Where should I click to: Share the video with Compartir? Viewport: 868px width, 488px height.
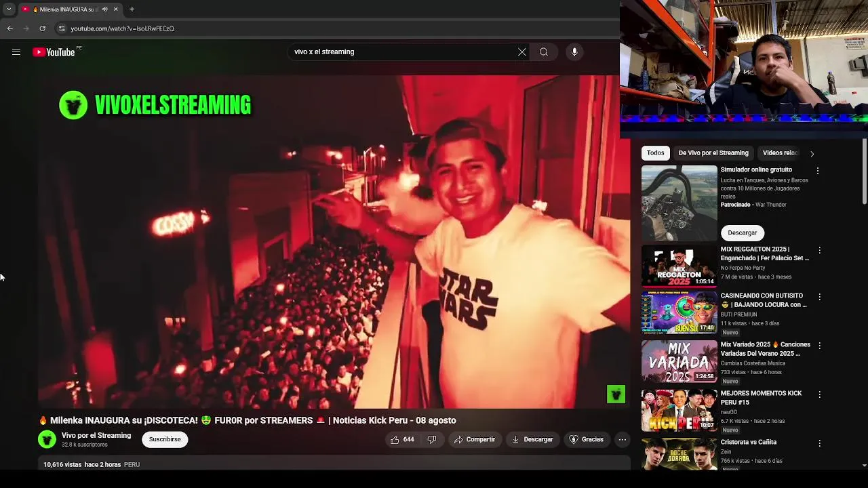(x=475, y=439)
